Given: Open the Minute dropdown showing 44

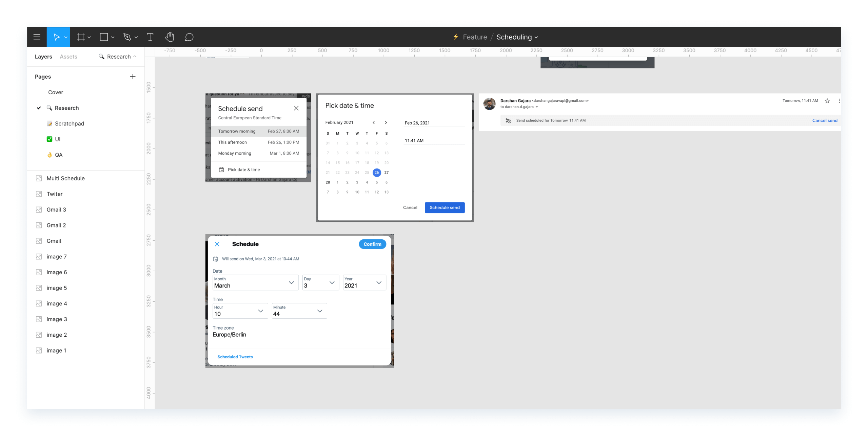Looking at the screenshot, I should 299,311.
